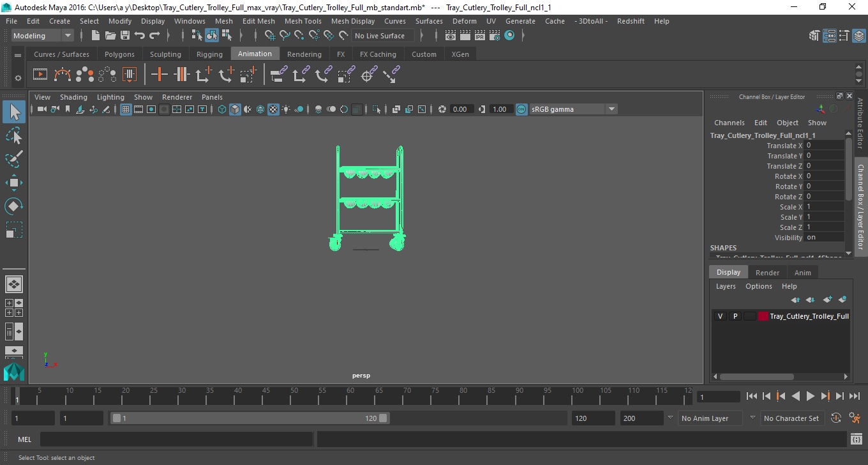Open the Redshift menu
The width and height of the screenshot is (868, 465).
point(631,21)
